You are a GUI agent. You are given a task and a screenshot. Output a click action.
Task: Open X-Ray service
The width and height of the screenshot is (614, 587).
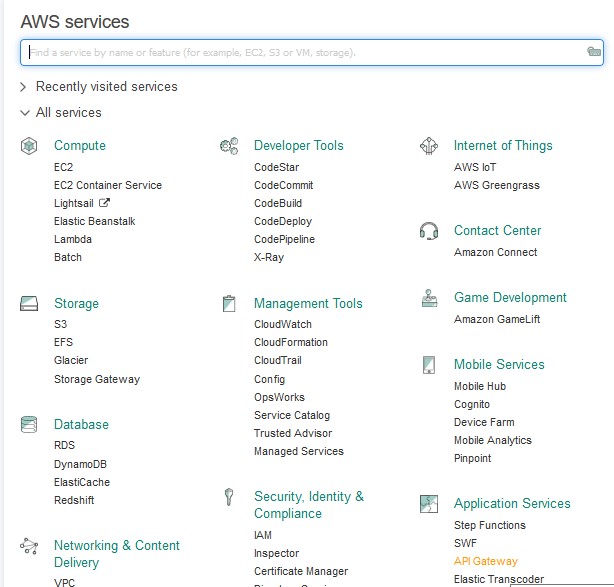pos(269,257)
